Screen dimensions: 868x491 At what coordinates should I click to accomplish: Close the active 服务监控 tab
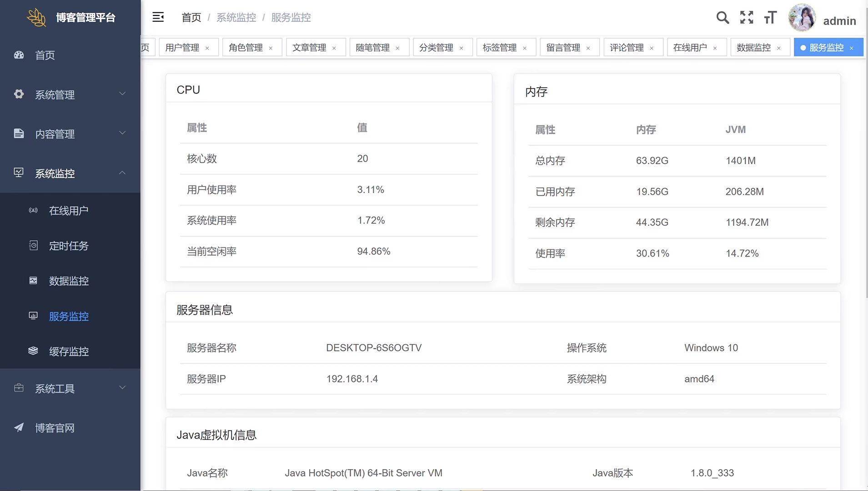coord(852,48)
